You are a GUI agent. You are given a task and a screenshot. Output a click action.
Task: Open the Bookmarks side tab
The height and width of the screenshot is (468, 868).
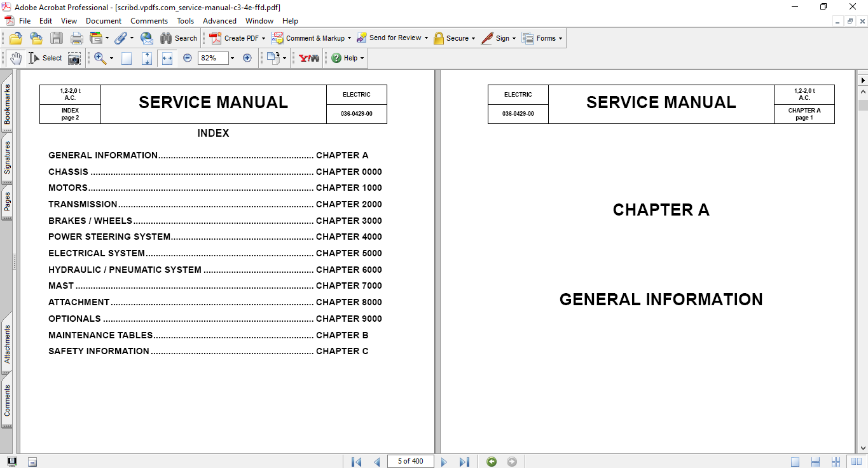coord(7,104)
